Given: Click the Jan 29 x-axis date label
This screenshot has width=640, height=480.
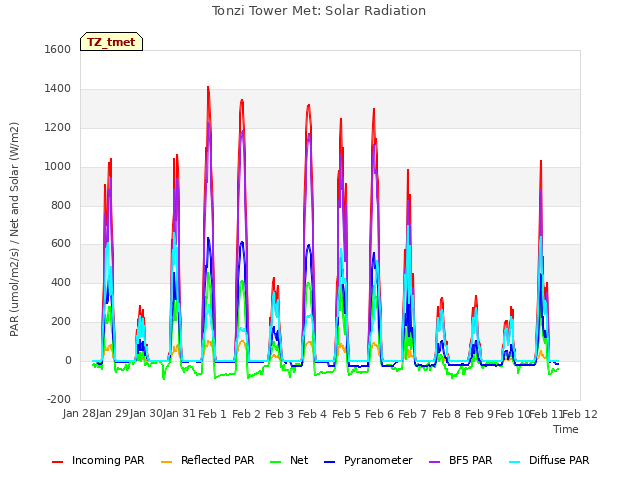Looking at the screenshot, I should pos(112,414).
